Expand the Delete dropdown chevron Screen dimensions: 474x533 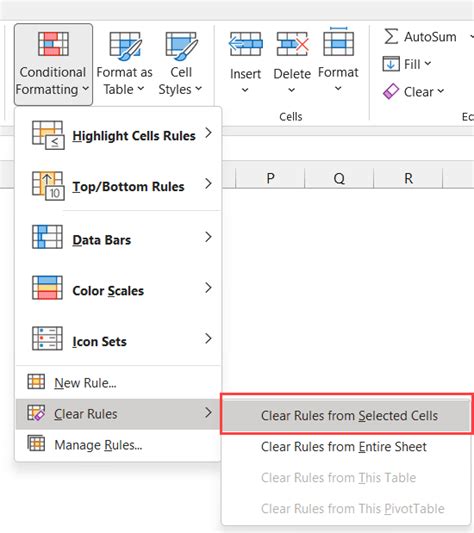292,90
